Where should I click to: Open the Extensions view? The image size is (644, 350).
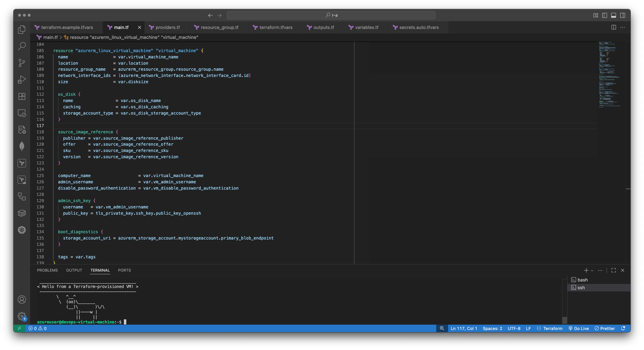pyautogui.click(x=22, y=96)
